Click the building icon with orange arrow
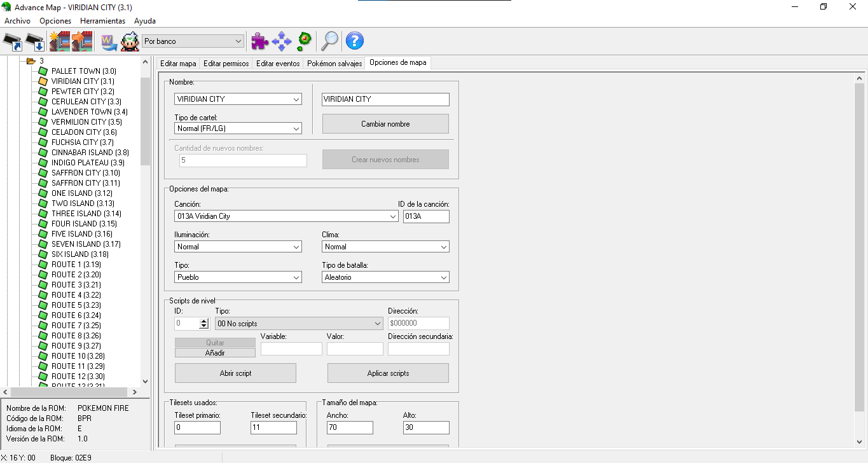This screenshot has width=868, height=463. (x=82, y=41)
